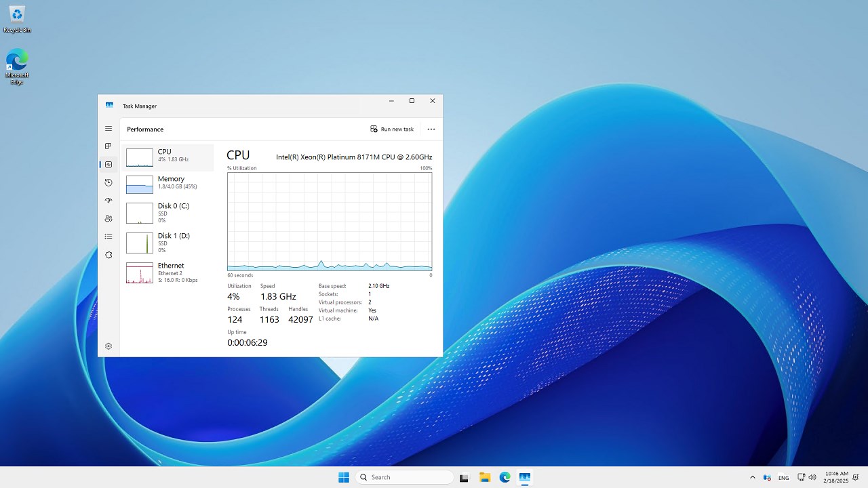This screenshot has width=868, height=488.
Task: Click Base speed 2.10 GHz value
Action: pyautogui.click(x=379, y=286)
